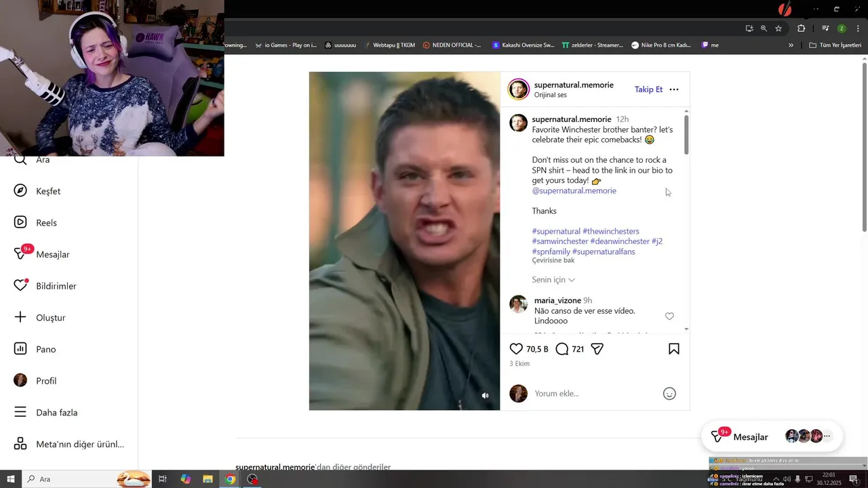Open zelderler - Streamer bookmark
This screenshot has height=488, width=868.
pos(593,45)
